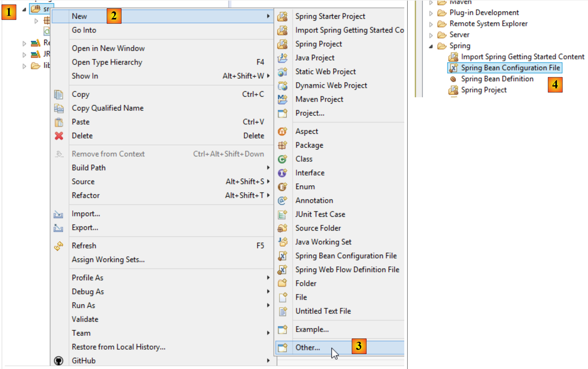Collapse the Spring folder in wizard tree
The height and width of the screenshot is (369, 588).
(431, 46)
